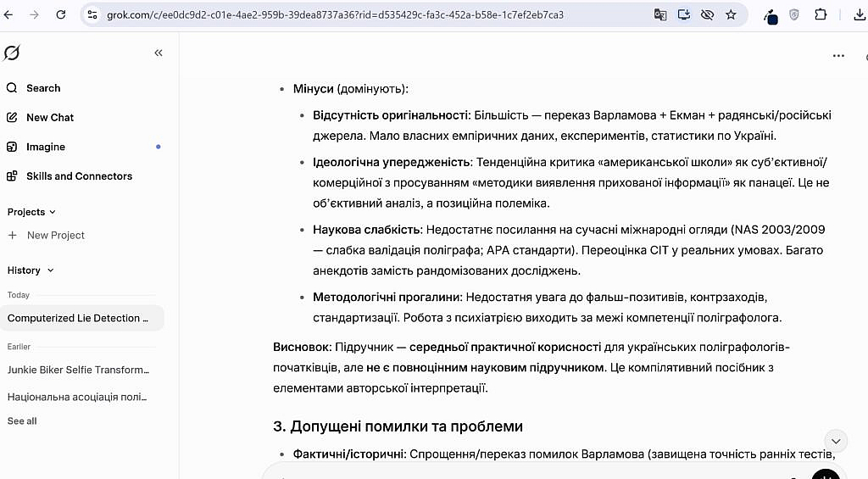Click the dark blue extension icon in toolbar
868x479 pixels.
tap(771, 17)
